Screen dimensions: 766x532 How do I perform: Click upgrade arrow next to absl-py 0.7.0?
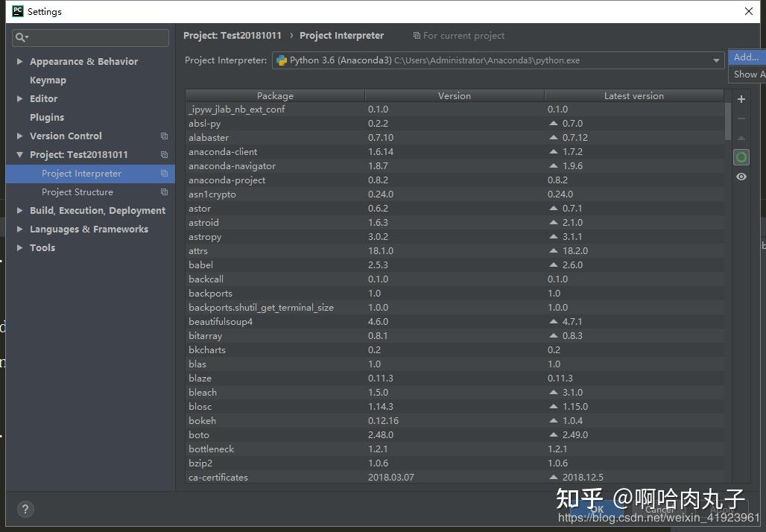[553, 123]
